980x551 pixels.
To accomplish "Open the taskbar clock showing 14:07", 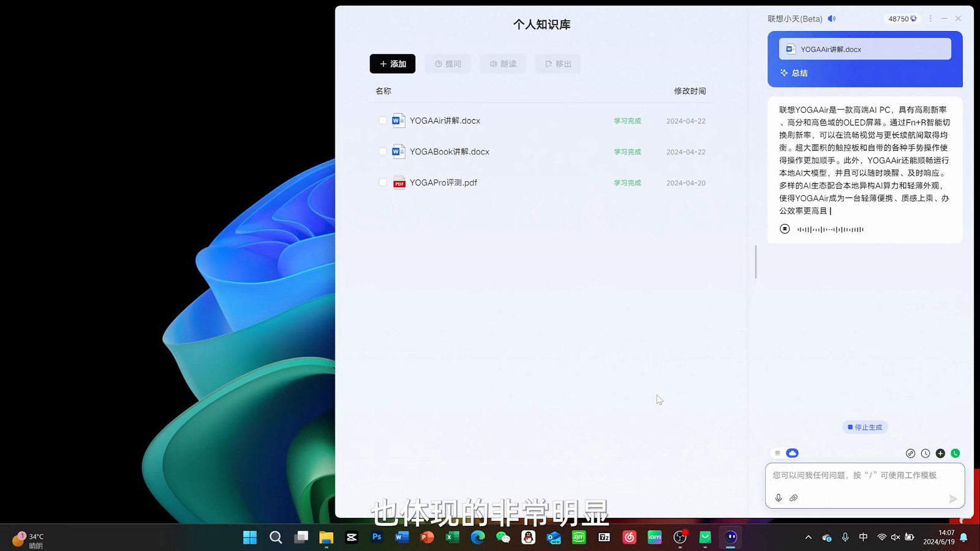I will [x=939, y=538].
